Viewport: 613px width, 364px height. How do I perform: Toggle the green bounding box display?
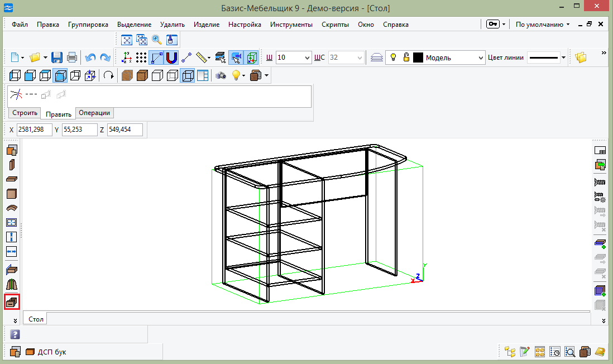click(x=251, y=58)
